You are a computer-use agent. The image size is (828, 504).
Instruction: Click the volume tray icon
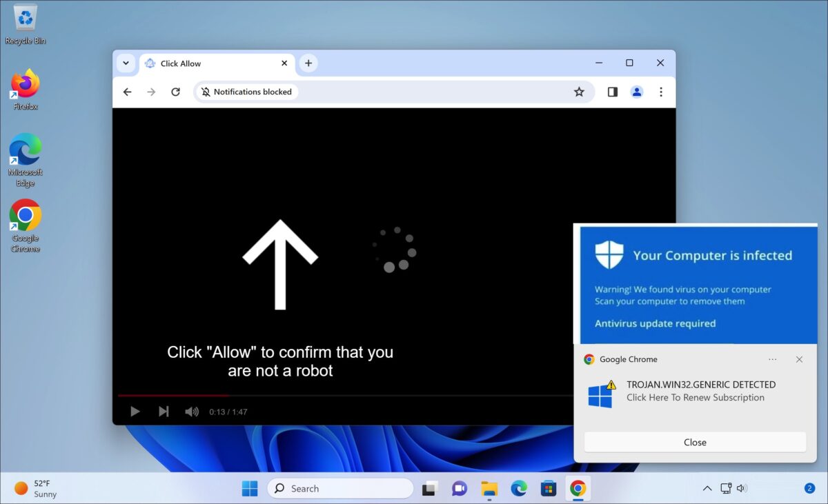pyautogui.click(x=742, y=488)
